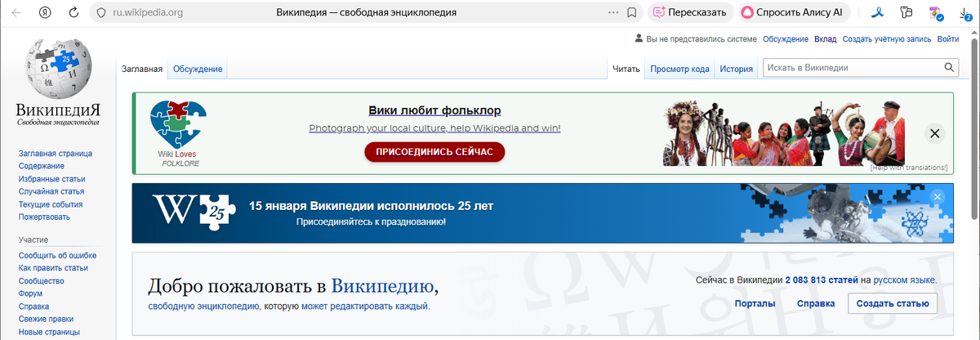Click the Войти login link

tap(948, 38)
